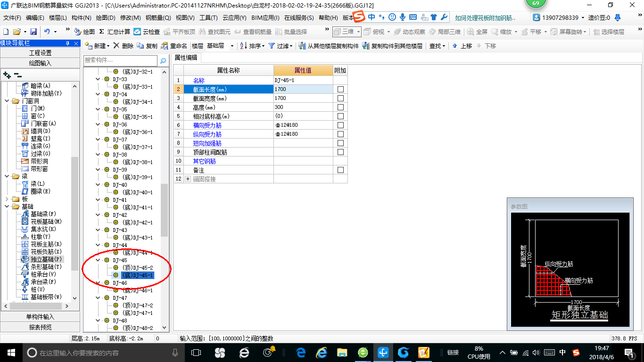Select 门联窗(A) in the navigation tree
The image size is (644, 362).
pos(39,123)
